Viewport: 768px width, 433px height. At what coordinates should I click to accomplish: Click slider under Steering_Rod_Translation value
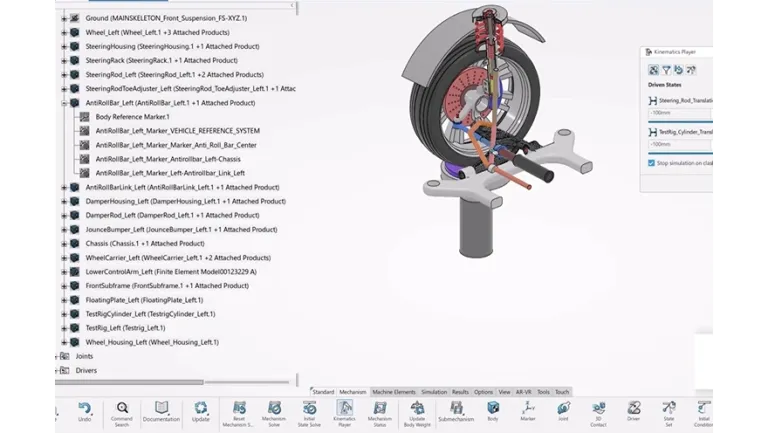coord(680,121)
